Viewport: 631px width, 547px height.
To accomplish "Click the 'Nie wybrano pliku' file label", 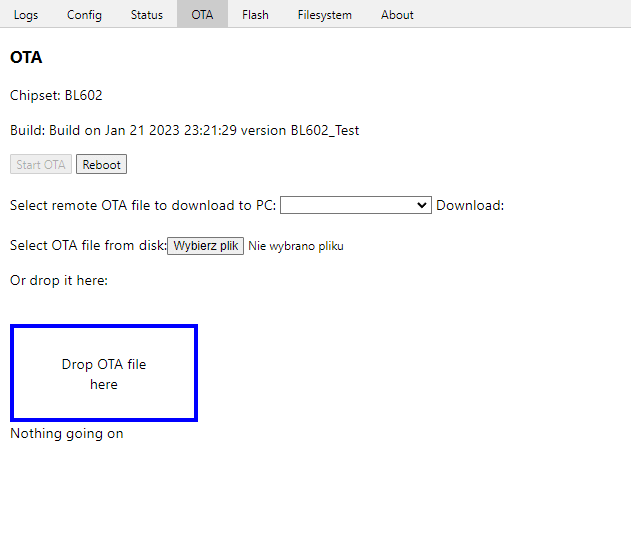I will click(296, 246).
